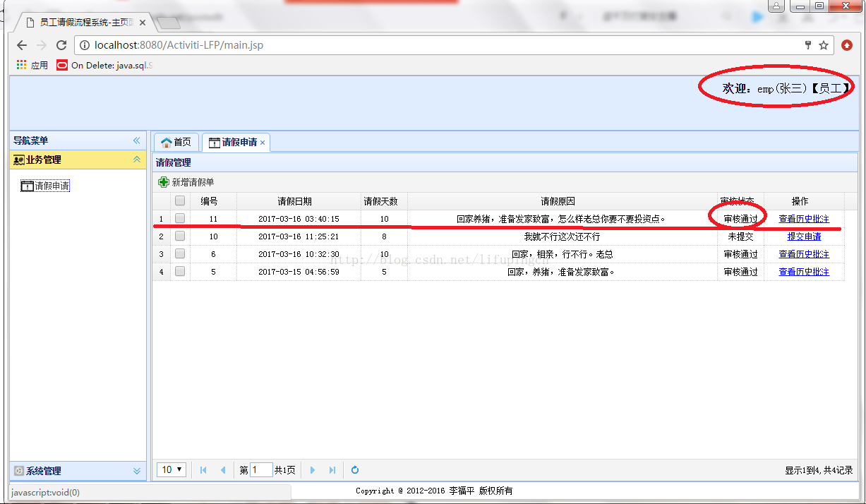Sort by the 编号 column header
The width and height of the screenshot is (866, 504).
213,201
